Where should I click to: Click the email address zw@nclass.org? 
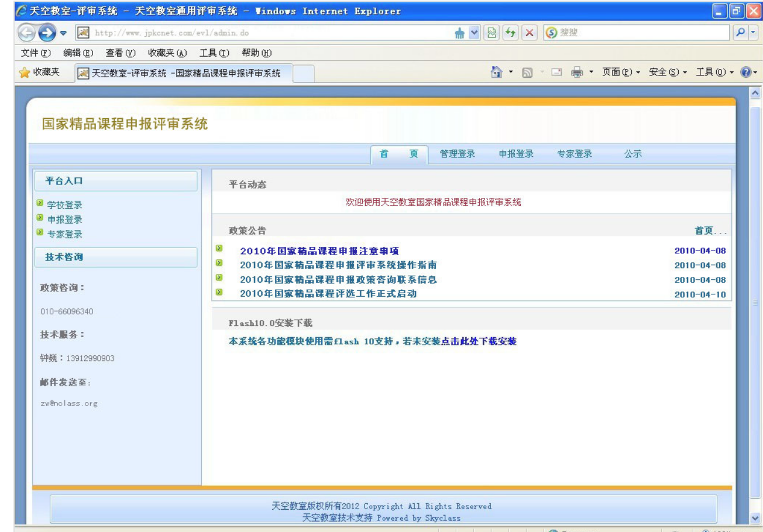point(68,404)
